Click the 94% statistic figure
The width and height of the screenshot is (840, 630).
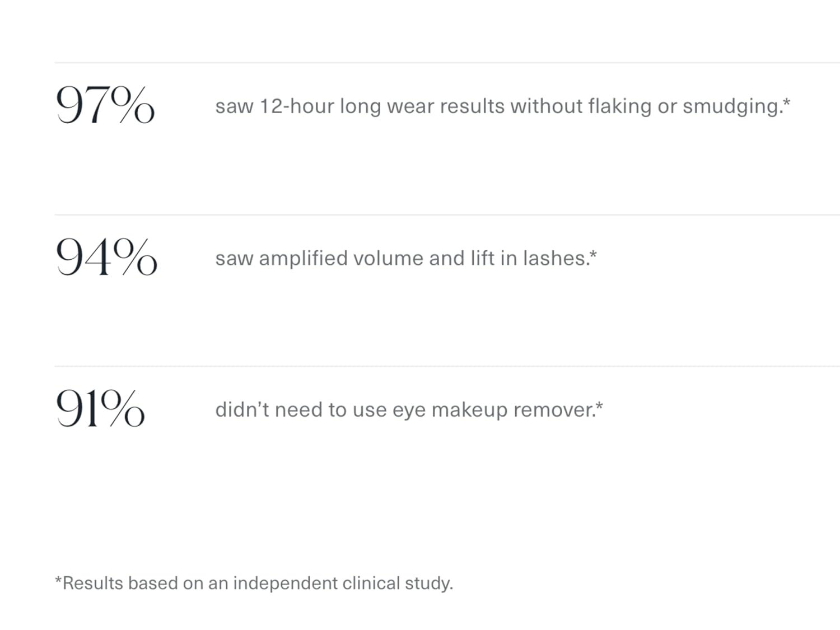pyautogui.click(x=106, y=256)
